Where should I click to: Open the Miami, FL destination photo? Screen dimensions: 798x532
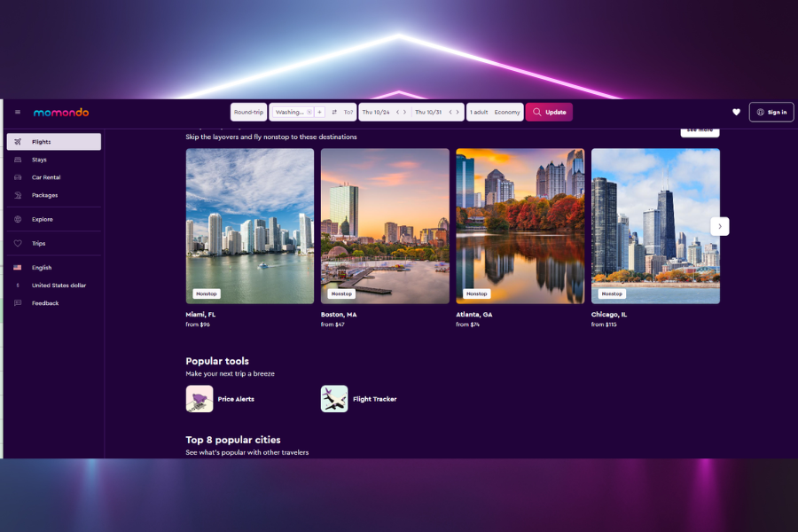click(x=250, y=225)
